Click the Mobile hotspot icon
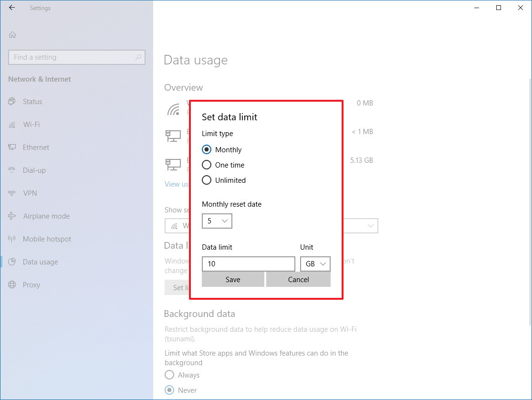Viewport: 532px width, 400px height. tap(12, 239)
